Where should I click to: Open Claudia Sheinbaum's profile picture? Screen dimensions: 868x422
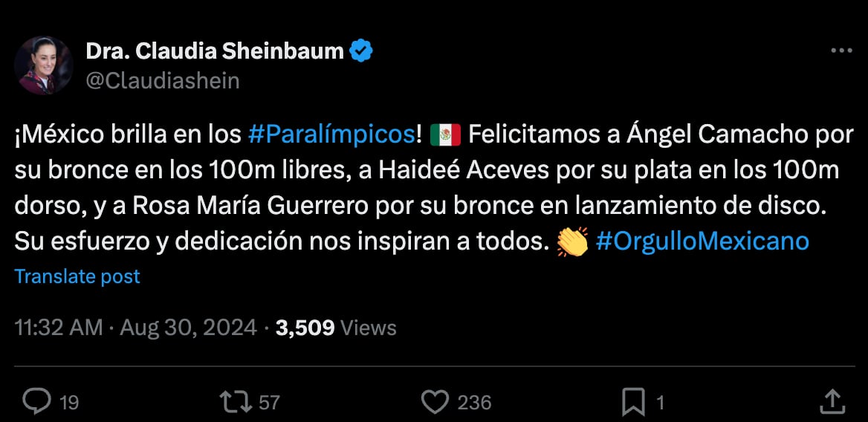click(44, 65)
